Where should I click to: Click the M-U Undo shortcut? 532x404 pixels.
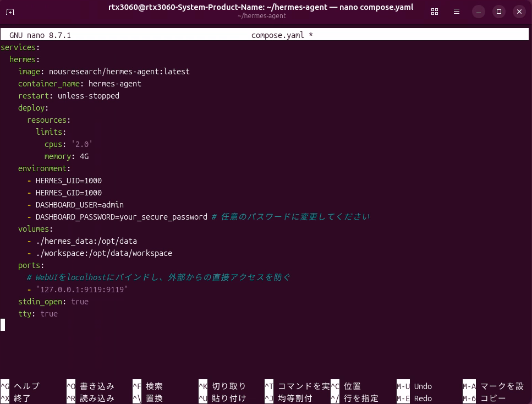[x=414, y=386]
